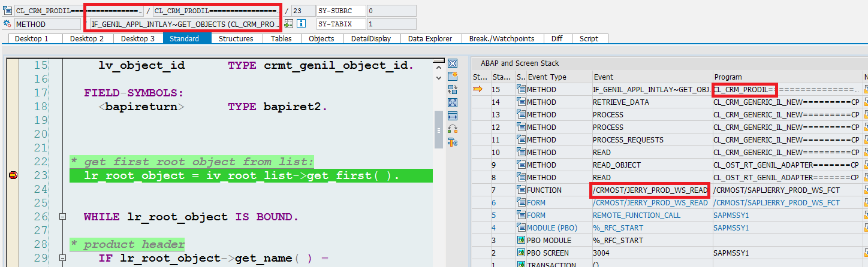Screen dimensions: 868x267
Task: Switch to the Desktop 3 tab
Action: point(137,38)
